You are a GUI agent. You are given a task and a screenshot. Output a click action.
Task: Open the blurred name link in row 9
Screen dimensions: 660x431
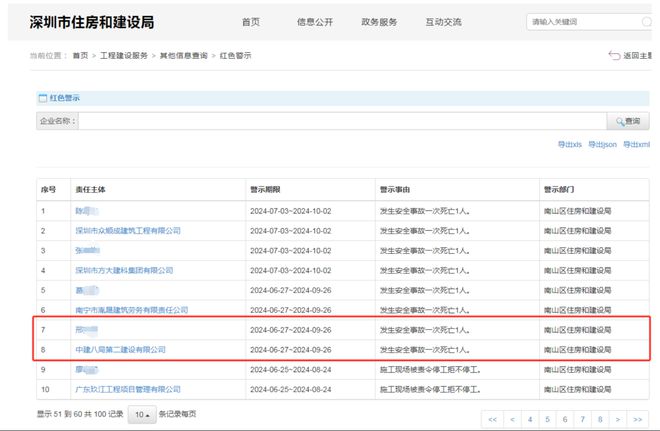pyautogui.click(x=87, y=370)
